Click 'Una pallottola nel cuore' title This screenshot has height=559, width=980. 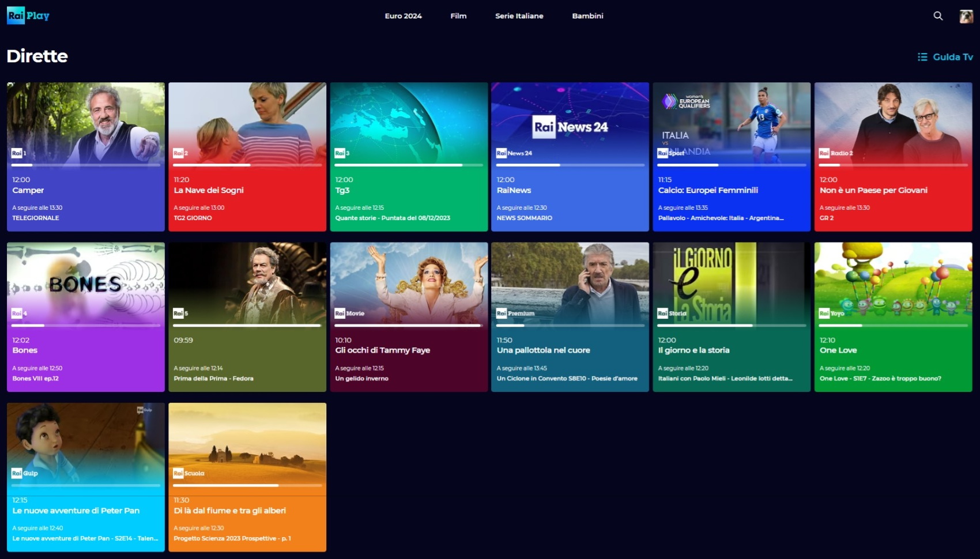pyautogui.click(x=543, y=350)
